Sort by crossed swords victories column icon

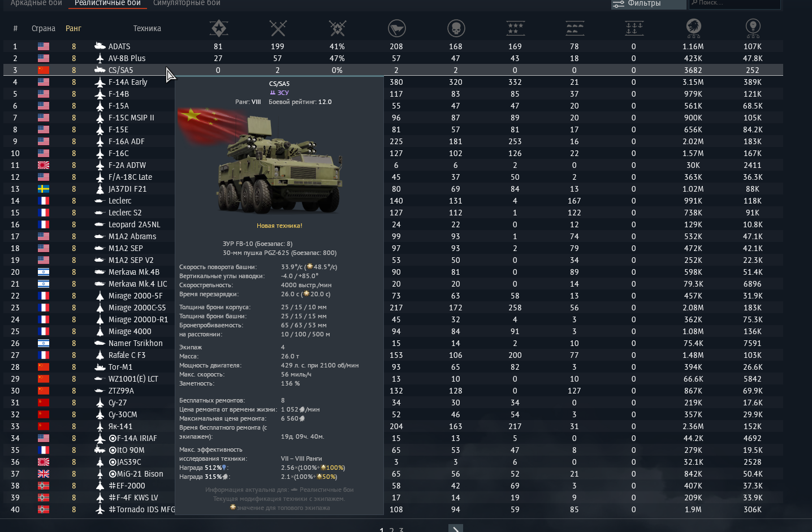278,28
